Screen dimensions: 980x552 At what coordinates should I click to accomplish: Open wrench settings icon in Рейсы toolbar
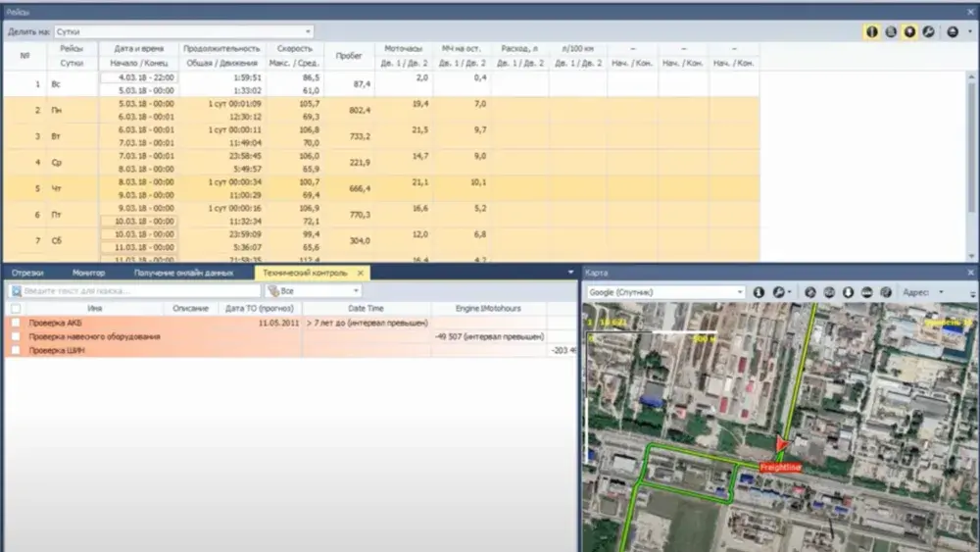(929, 32)
